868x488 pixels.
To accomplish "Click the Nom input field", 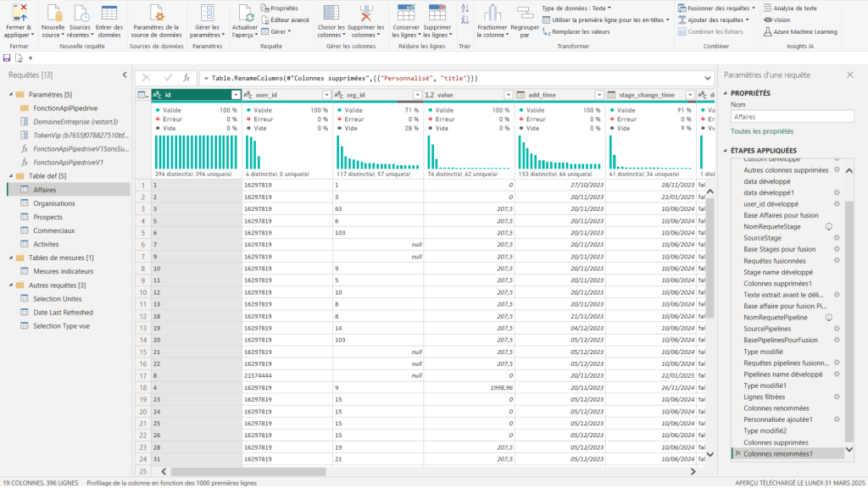I will (793, 117).
